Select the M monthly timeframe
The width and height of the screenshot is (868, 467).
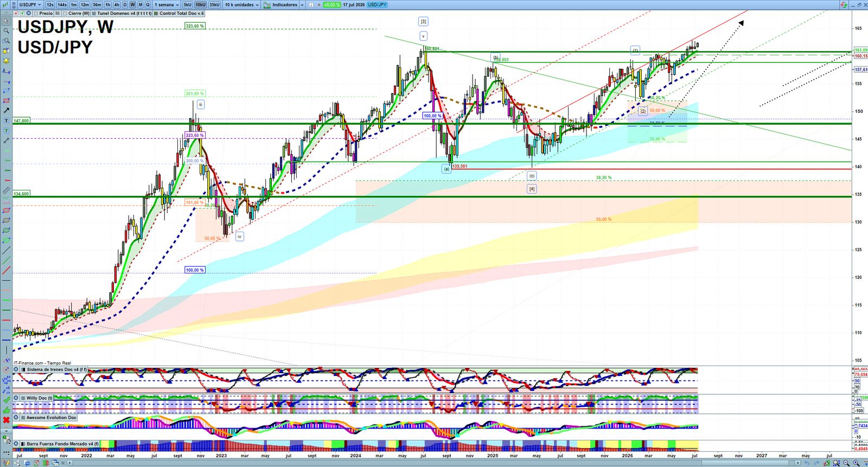pos(140,4)
